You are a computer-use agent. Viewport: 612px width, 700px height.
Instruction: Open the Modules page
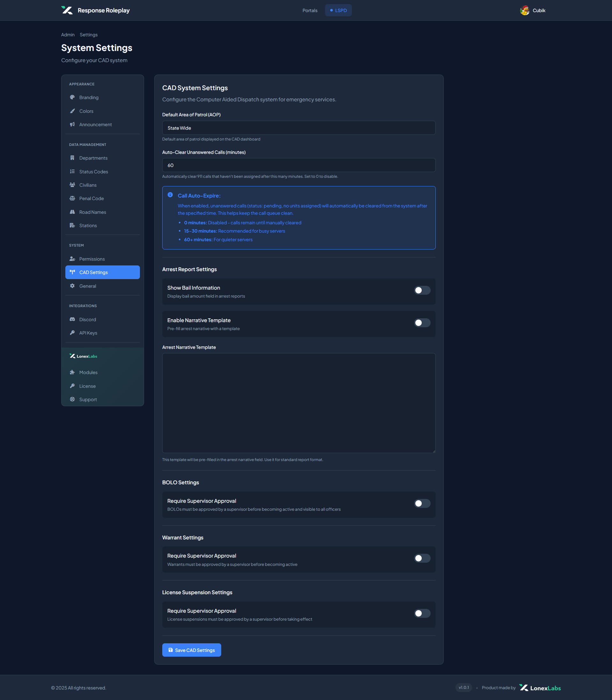point(102,372)
